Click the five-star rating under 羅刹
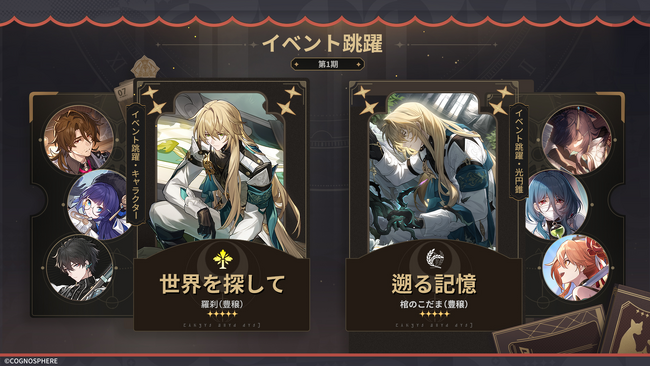This screenshot has width=650, height=366. 222,314
